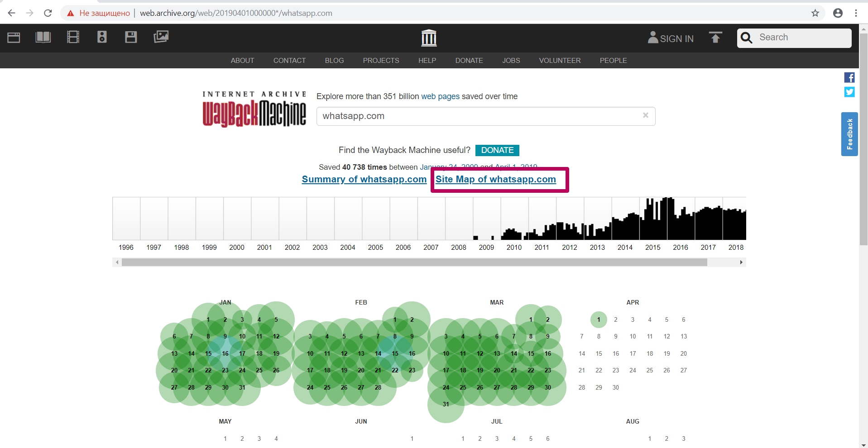Select year 2017 on the timeline
This screenshot has width=868, height=448.
(x=708, y=247)
